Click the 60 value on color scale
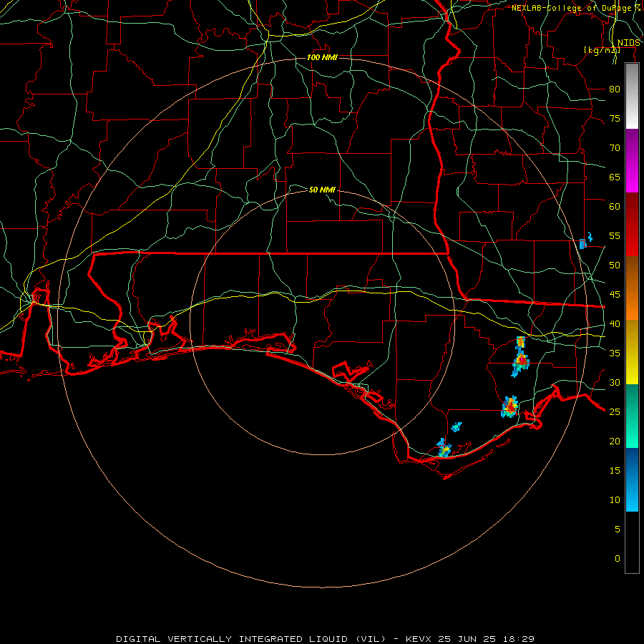This screenshot has height=644, width=644. [615, 207]
